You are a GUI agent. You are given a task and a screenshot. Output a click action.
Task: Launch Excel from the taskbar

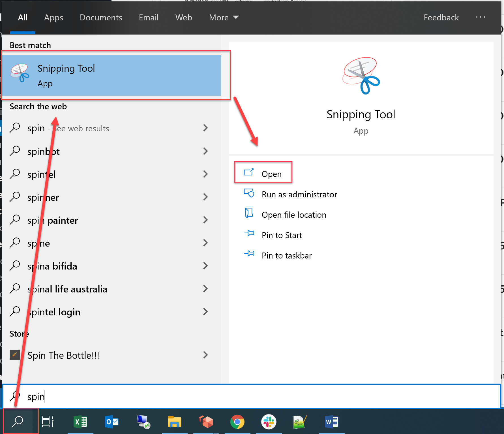[x=80, y=422]
